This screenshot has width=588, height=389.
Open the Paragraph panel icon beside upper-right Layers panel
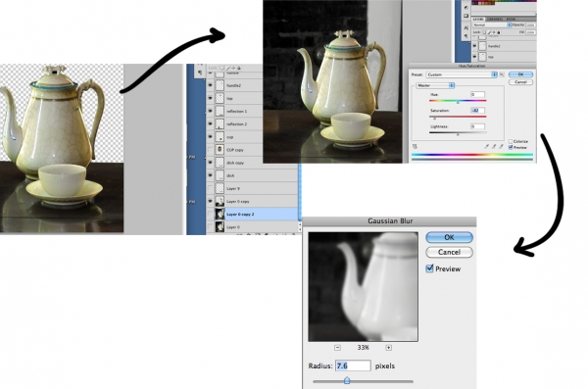[466, 36]
